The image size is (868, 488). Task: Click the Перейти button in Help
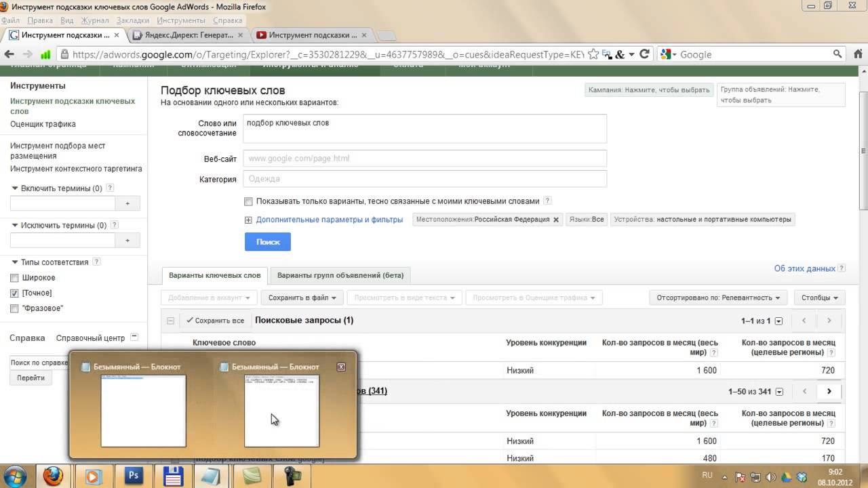[31, 378]
